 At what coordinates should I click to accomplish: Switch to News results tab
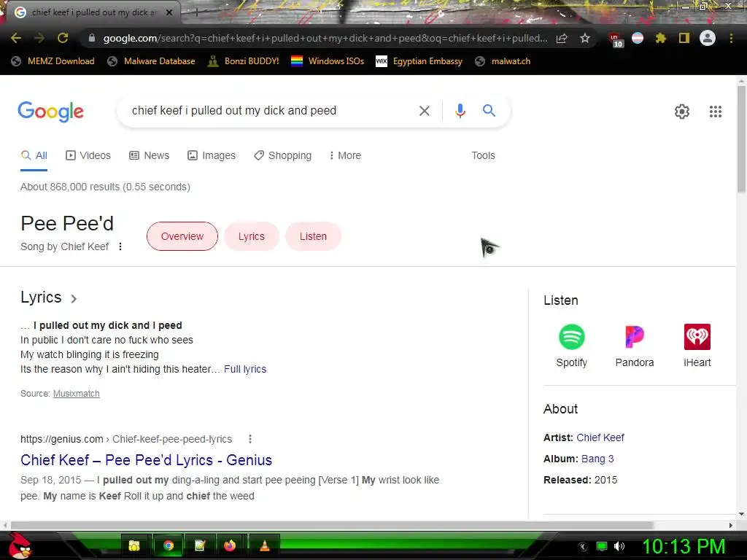[x=150, y=156]
